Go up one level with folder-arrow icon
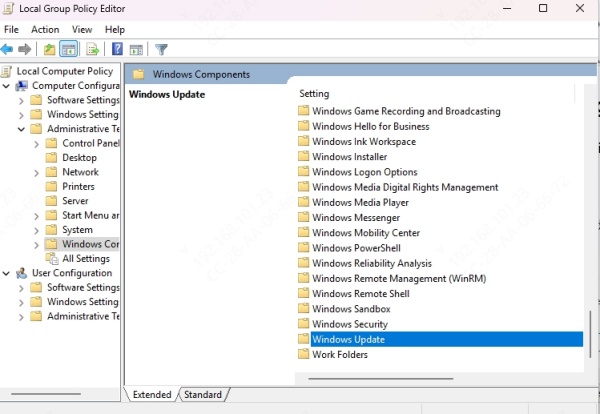The image size is (600, 414). point(49,49)
